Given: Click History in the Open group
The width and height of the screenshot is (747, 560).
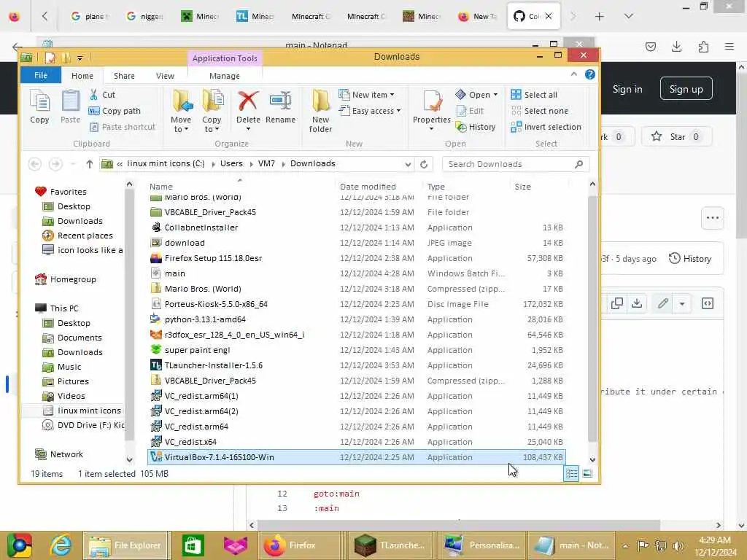Looking at the screenshot, I should coord(476,127).
